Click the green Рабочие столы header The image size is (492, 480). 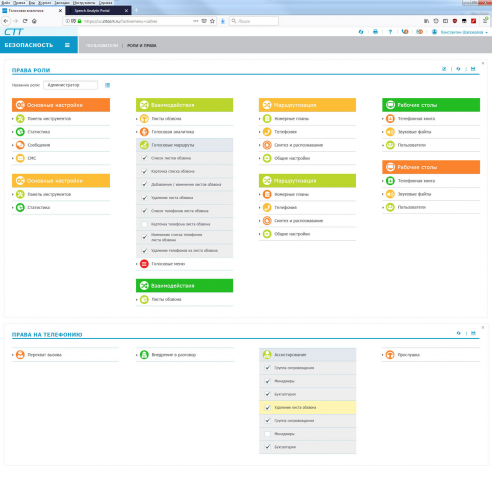431,105
